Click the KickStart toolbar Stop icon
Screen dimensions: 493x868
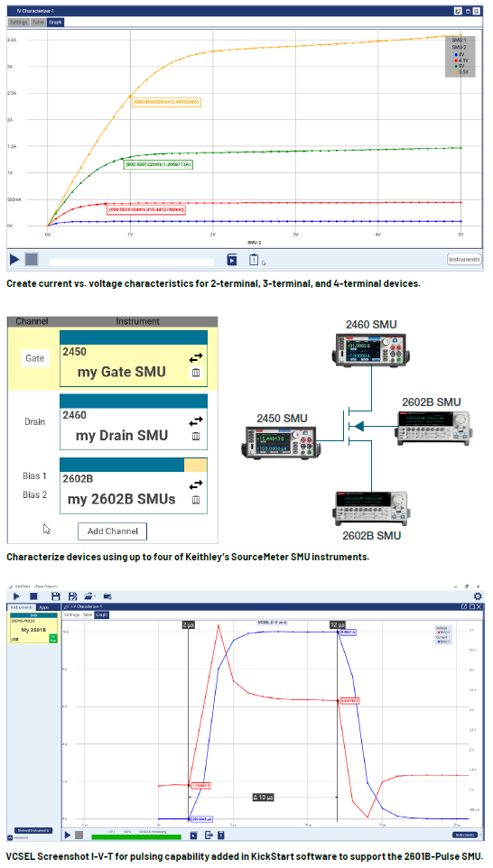(33, 596)
